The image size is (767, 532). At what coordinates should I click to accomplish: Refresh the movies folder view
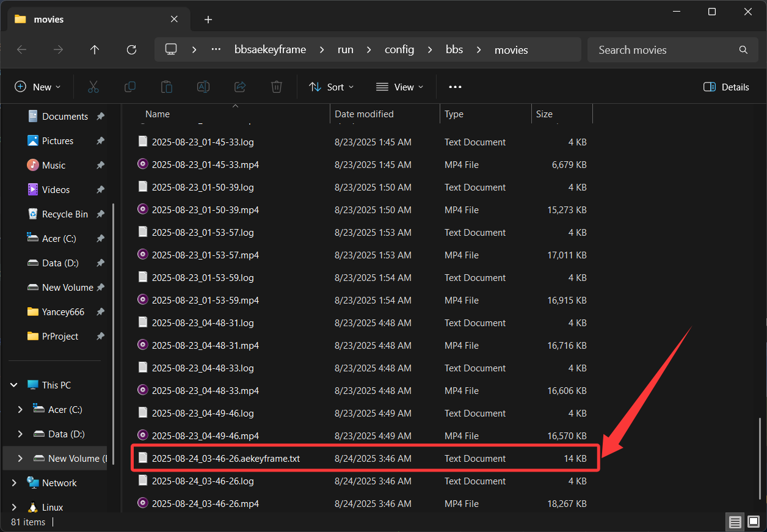pos(131,50)
